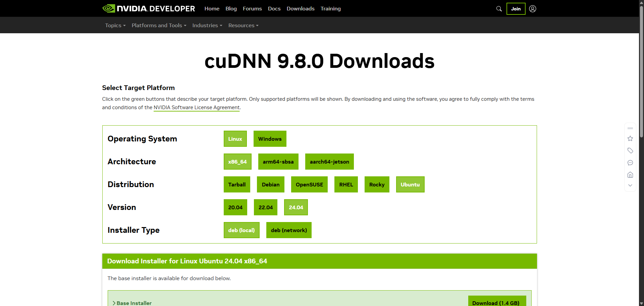Open NVIDIA Software License Agreement link
644x306 pixels.
(x=197, y=107)
